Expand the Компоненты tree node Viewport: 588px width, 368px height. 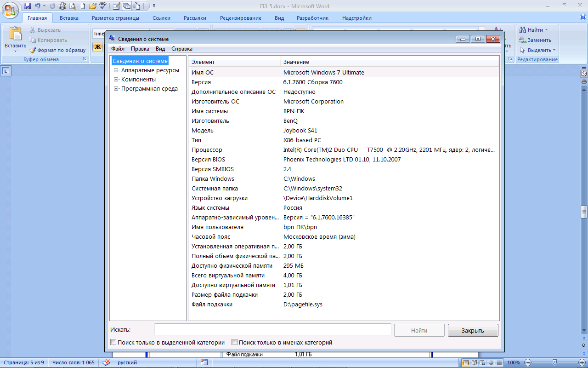116,80
